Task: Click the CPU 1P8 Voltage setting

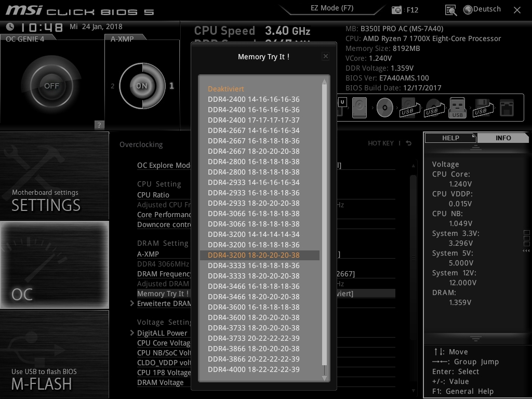Action: [164, 373]
